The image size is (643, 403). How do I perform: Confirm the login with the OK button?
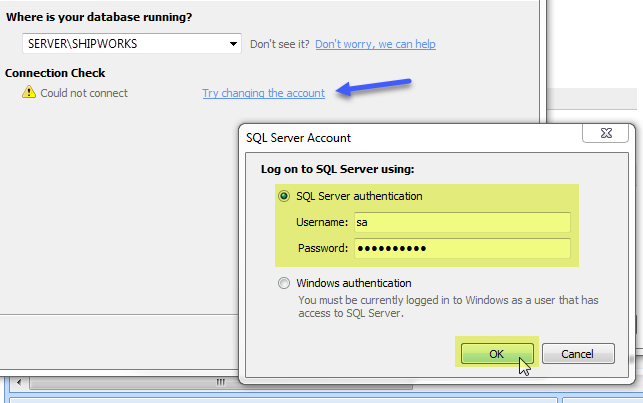(x=497, y=353)
